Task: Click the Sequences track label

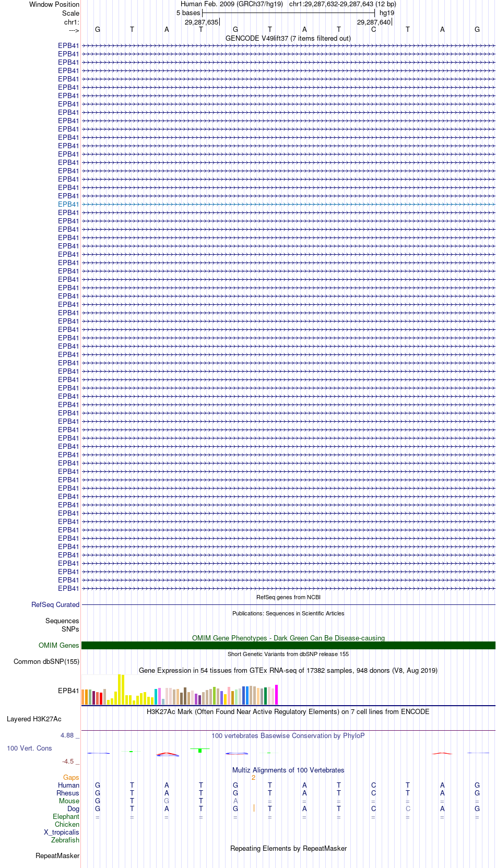Action: tap(62, 621)
